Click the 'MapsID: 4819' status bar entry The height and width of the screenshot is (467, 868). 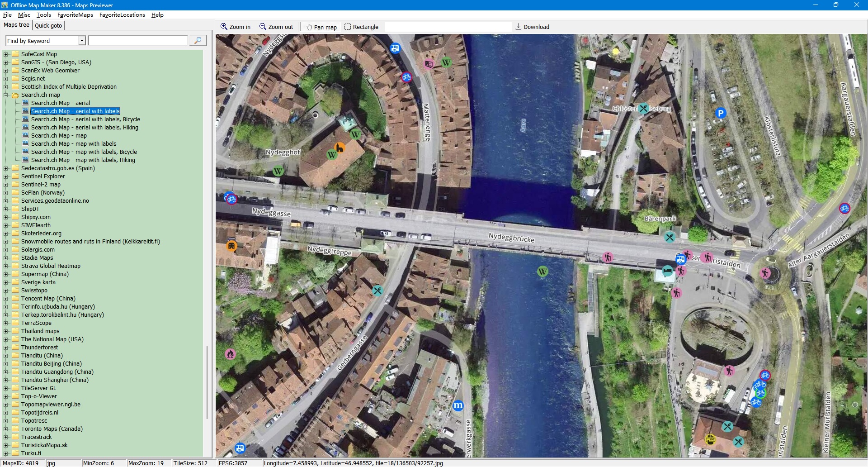[21, 463]
